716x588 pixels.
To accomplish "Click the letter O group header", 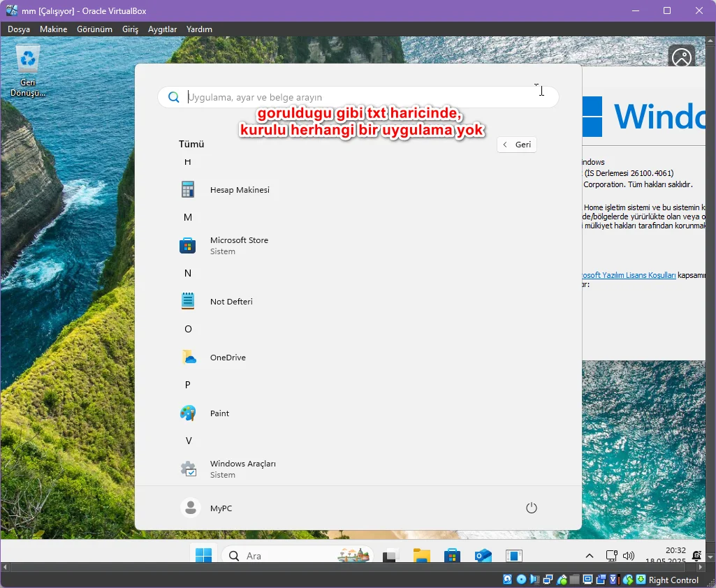I will coord(188,329).
